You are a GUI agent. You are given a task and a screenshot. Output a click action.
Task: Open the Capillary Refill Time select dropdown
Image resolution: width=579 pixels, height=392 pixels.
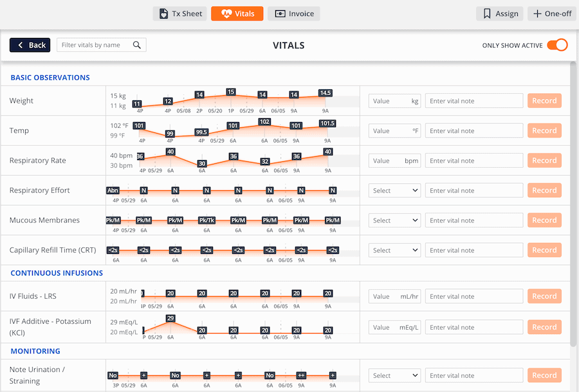[x=394, y=251]
